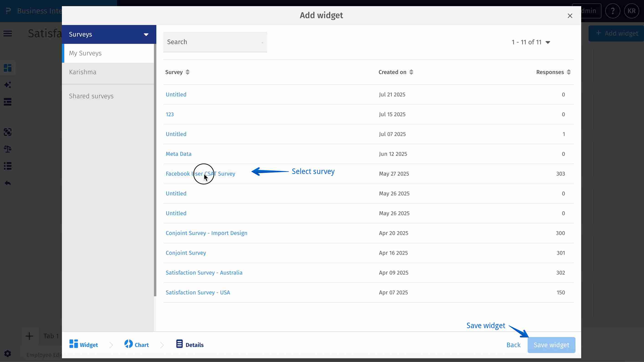Expand the Surveys category dropdown
Image resolution: width=644 pixels, height=362 pixels.
tap(146, 34)
